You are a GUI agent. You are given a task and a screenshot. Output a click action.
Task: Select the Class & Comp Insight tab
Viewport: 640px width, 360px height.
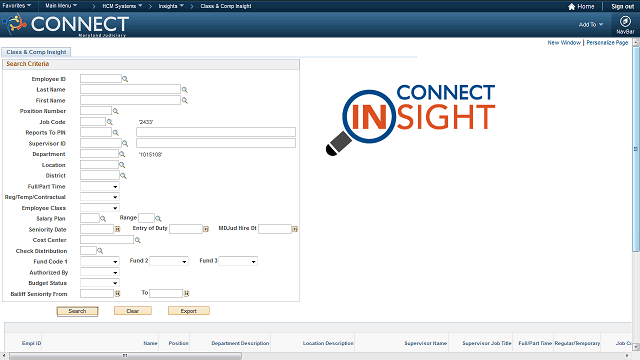[x=36, y=52]
